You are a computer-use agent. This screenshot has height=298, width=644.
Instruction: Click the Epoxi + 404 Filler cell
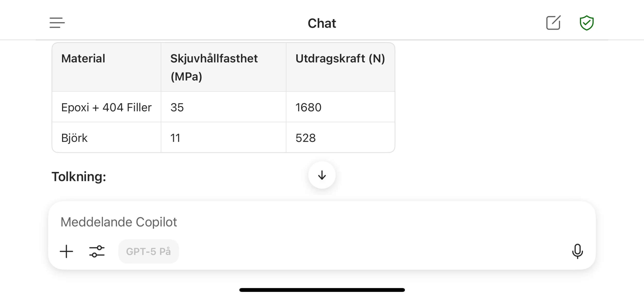pyautogui.click(x=106, y=107)
